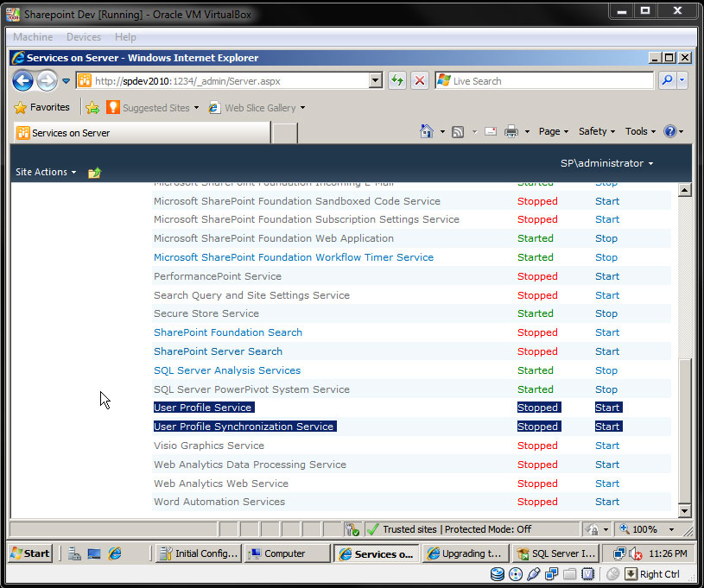Click the status bar green checkmark security icon

[372, 529]
